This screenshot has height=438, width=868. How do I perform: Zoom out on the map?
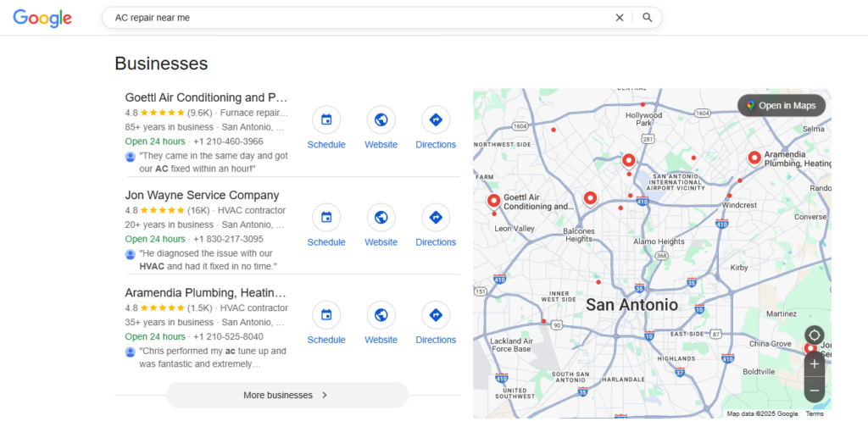coord(815,391)
